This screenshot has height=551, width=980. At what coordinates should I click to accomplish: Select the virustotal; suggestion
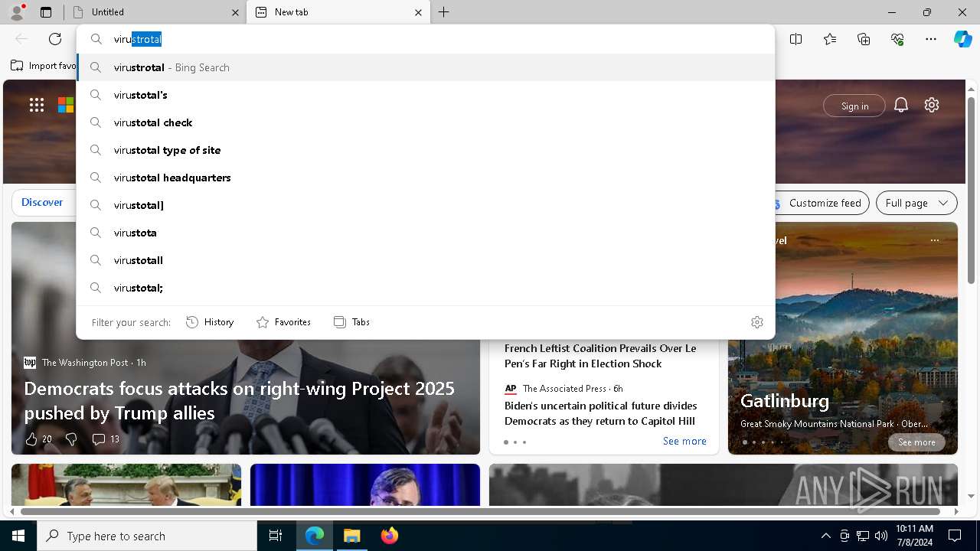pyautogui.click(x=426, y=288)
